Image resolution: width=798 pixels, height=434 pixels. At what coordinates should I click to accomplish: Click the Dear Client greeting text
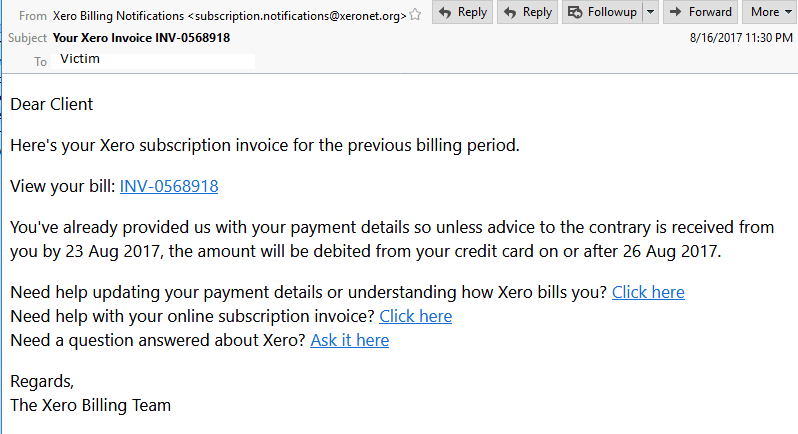52,104
